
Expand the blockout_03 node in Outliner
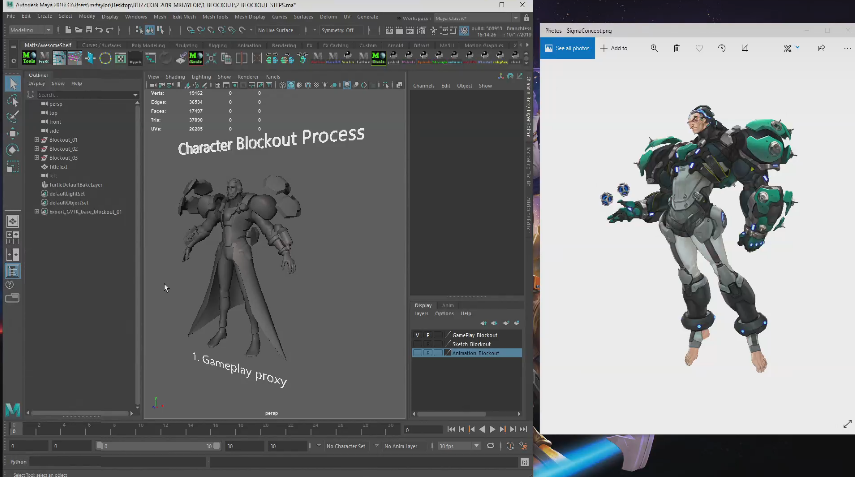click(37, 158)
